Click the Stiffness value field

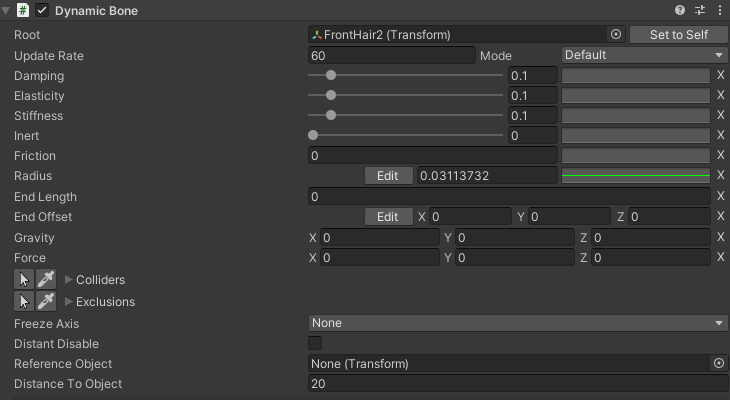[533, 115]
